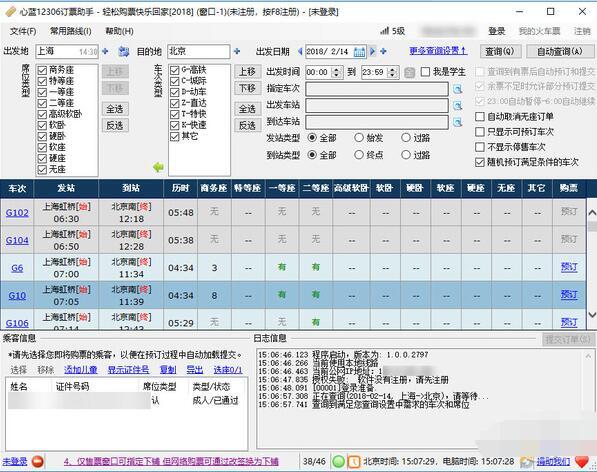Click 预订 link for train G10
The width and height of the screenshot is (597, 472).
[x=569, y=295]
